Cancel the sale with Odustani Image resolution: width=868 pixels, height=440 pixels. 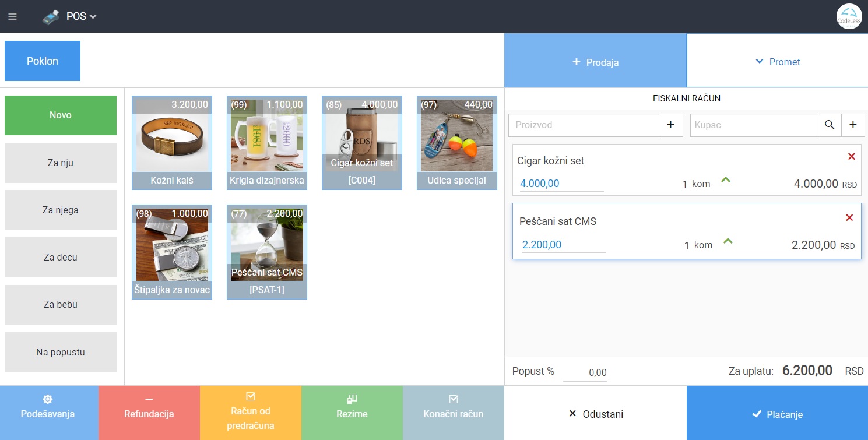[x=595, y=414]
